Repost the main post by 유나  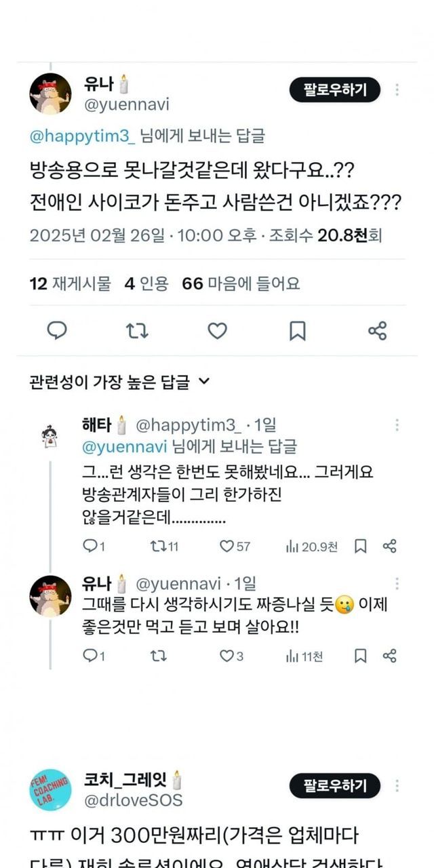tap(137, 330)
